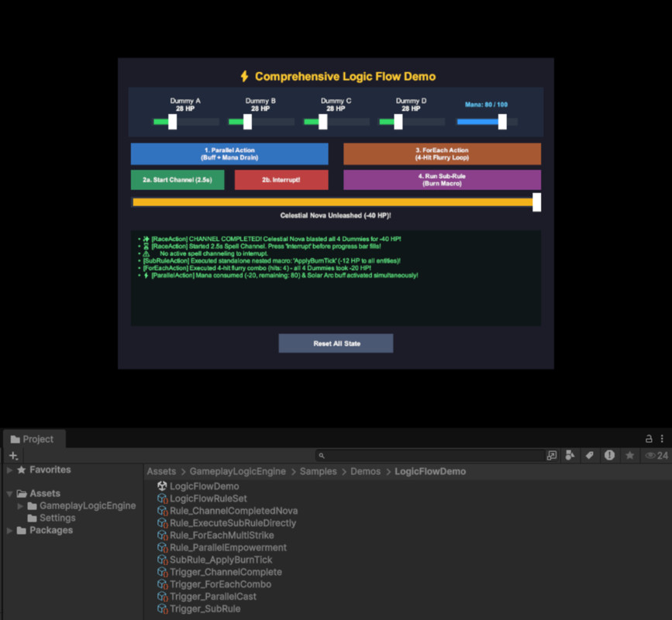The image size is (672, 620).
Task: Expand the Favorites tree section
Action: (x=9, y=470)
